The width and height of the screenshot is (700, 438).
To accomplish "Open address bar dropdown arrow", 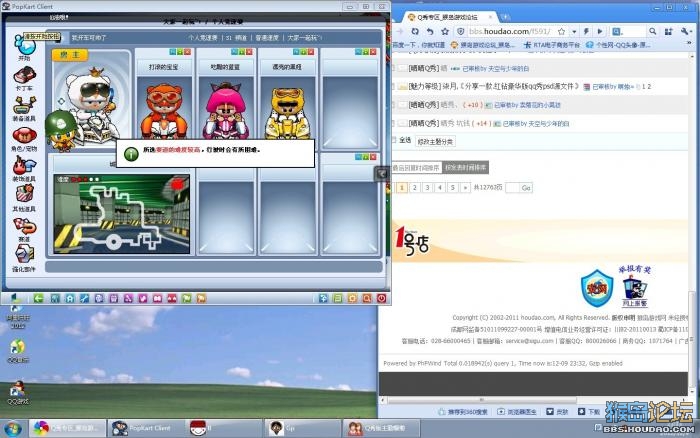I will pos(574,32).
